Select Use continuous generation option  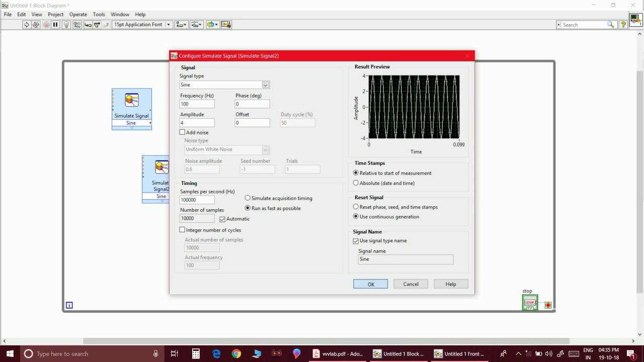click(x=356, y=217)
